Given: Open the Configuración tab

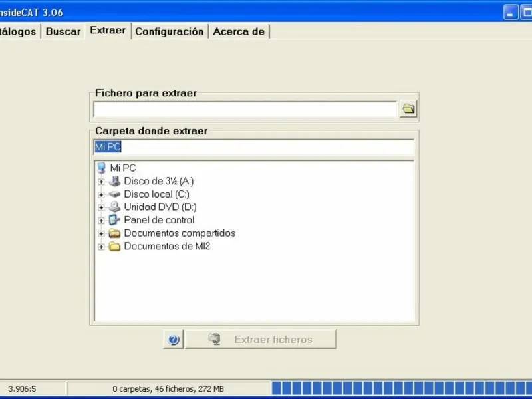Looking at the screenshot, I should pos(170,31).
